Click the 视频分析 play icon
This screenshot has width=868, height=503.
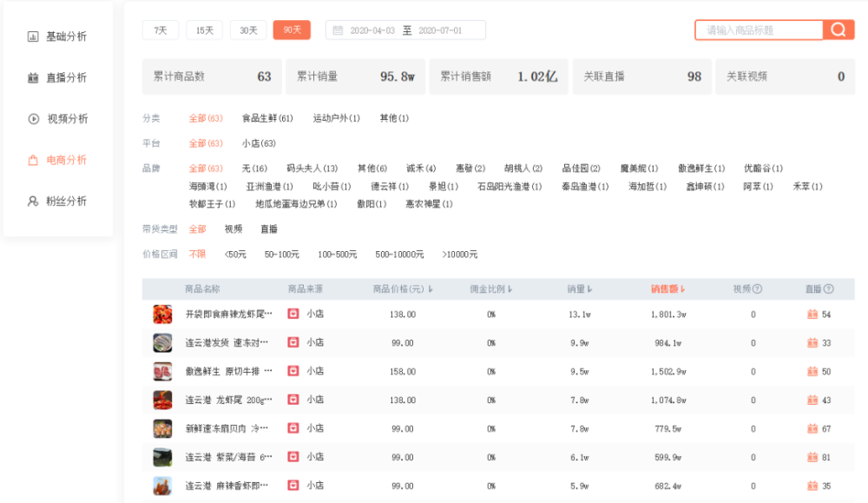click(x=34, y=118)
